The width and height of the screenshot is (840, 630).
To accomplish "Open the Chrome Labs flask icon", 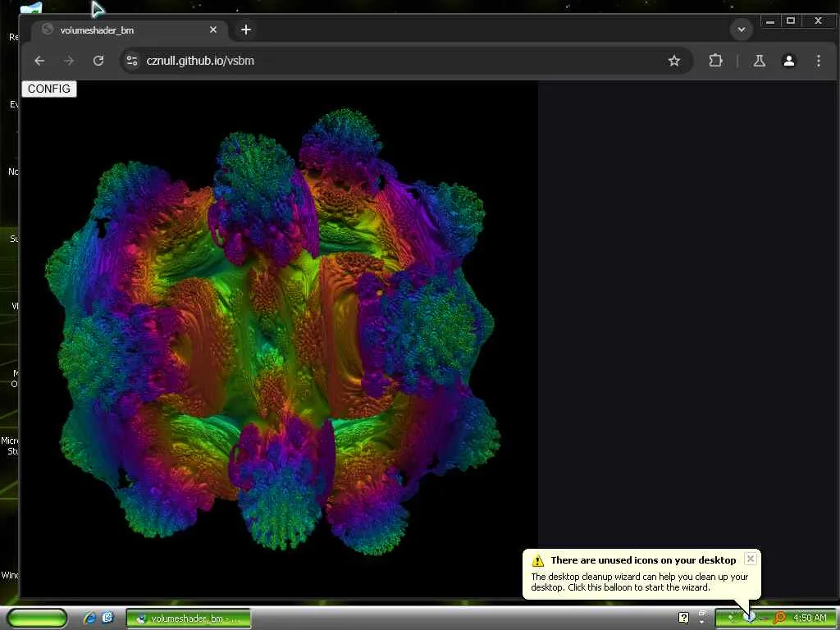I will coord(759,61).
